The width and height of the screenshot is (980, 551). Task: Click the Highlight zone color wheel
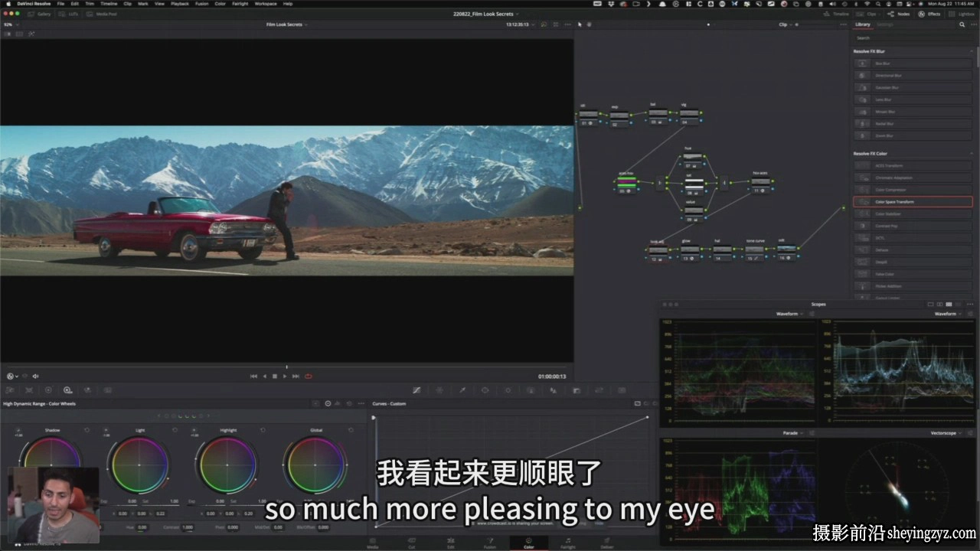tap(228, 465)
